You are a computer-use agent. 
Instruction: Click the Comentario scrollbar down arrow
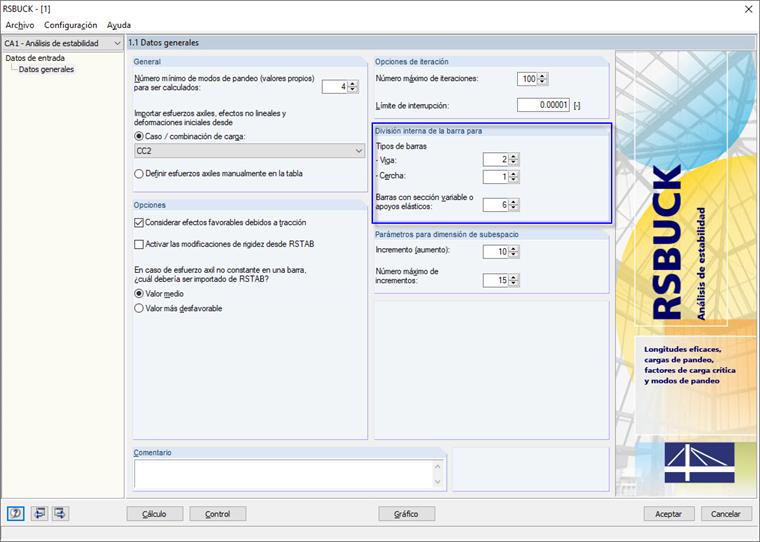[x=438, y=482]
